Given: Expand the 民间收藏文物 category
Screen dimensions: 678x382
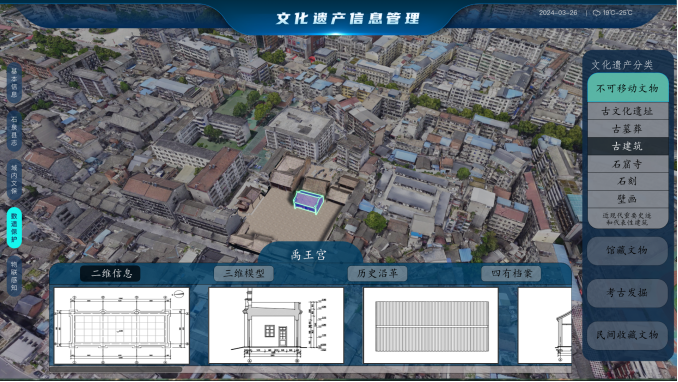Looking at the screenshot, I should coord(627,335).
